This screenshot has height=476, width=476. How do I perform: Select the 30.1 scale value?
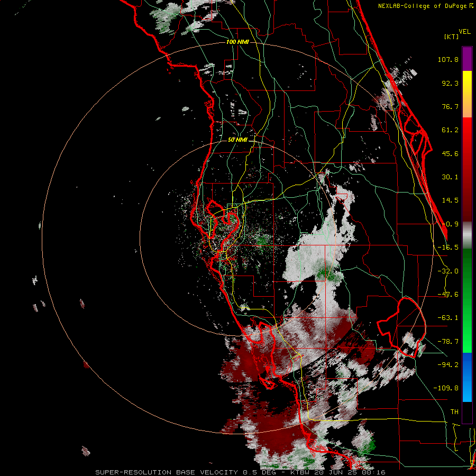click(450, 177)
